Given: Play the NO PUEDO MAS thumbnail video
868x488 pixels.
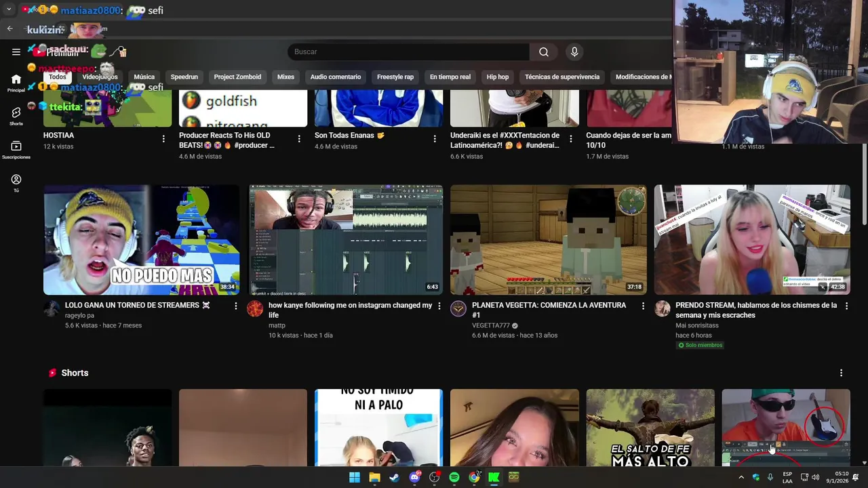Looking at the screenshot, I should 141,240.
